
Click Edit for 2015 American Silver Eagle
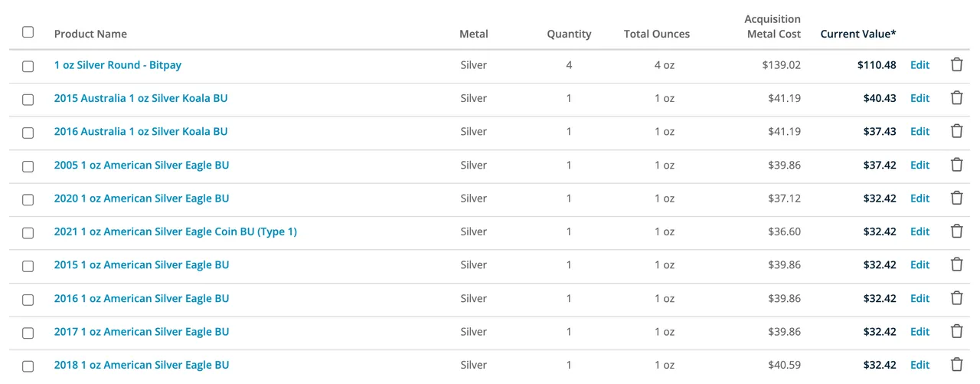(x=920, y=264)
